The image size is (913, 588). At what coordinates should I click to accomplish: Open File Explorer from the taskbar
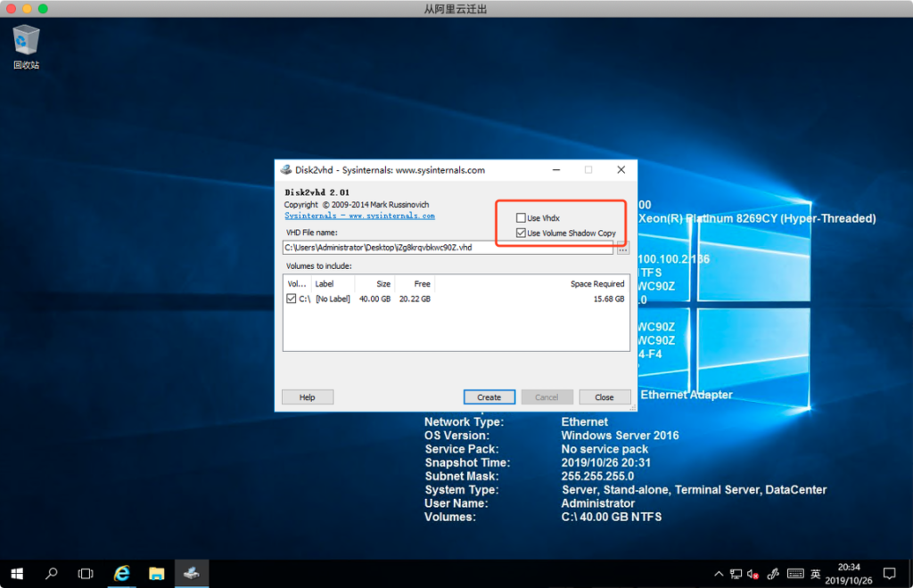click(156, 573)
